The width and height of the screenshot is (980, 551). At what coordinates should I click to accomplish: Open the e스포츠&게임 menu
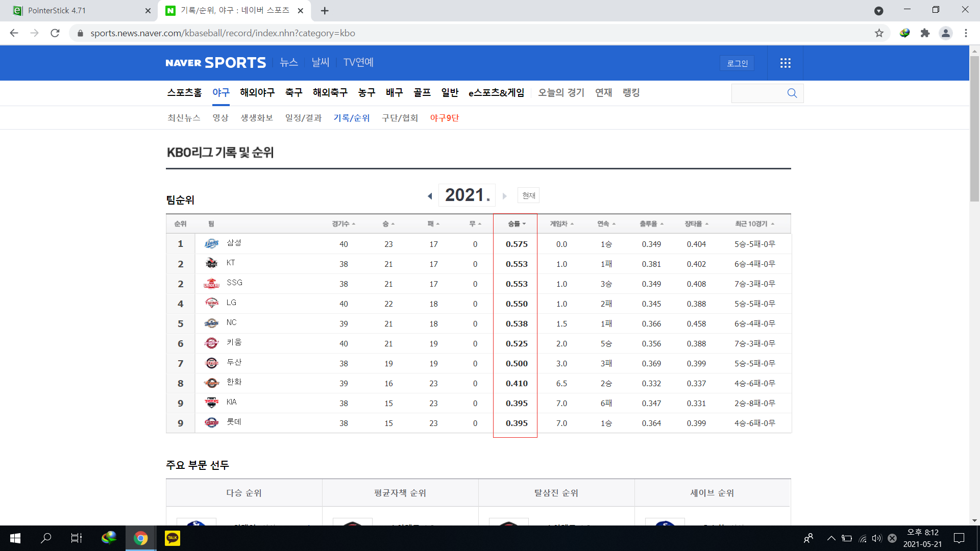point(496,93)
